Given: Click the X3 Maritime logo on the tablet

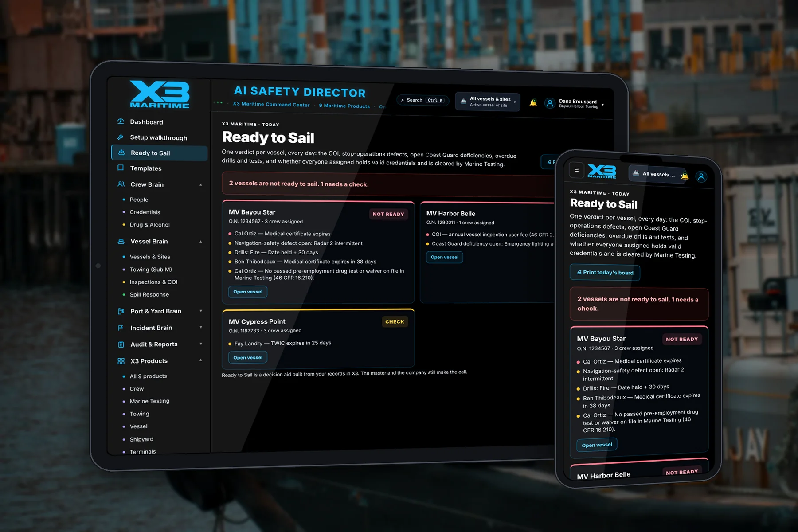Looking at the screenshot, I should pos(160,94).
